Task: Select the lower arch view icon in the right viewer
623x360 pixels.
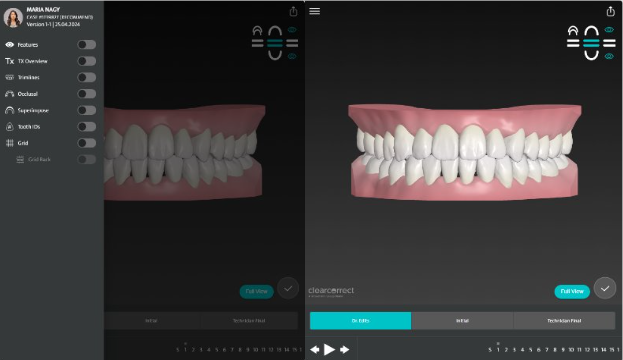Action: (x=591, y=55)
